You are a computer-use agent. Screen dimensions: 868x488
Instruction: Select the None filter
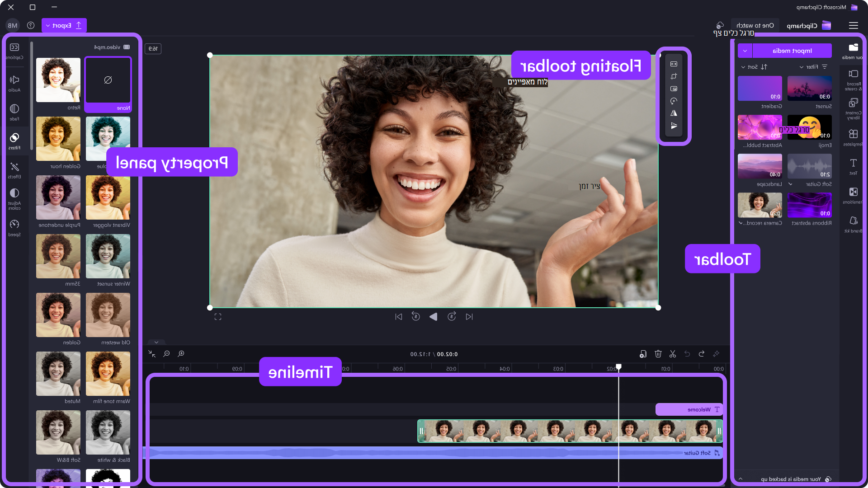pos(108,84)
